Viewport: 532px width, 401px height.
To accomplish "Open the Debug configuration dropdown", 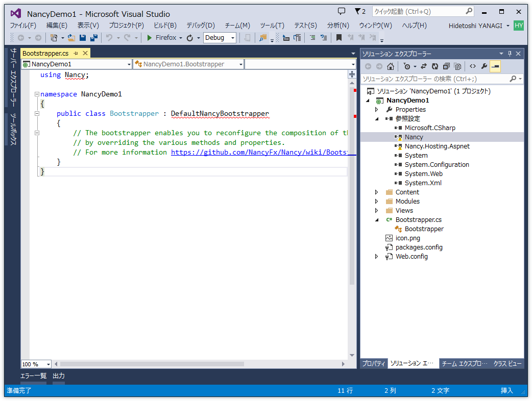I will 220,37.
